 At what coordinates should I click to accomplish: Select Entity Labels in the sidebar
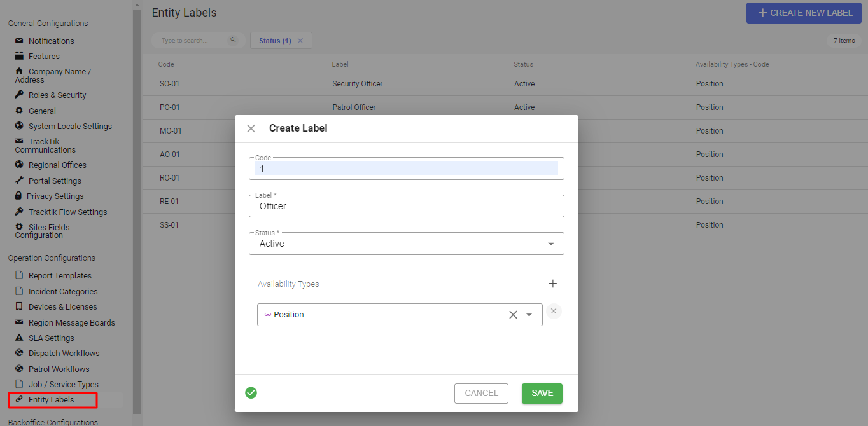[54, 400]
